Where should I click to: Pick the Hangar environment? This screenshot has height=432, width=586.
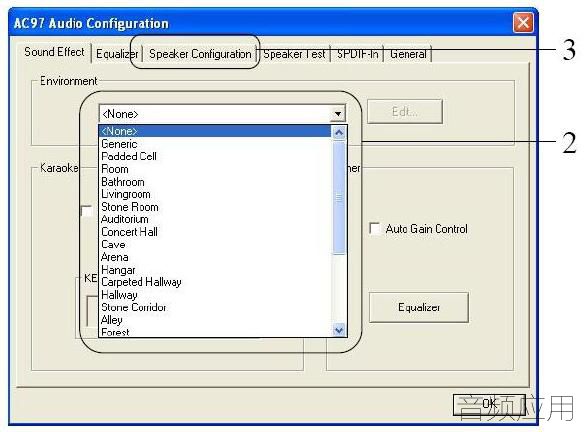tap(215, 269)
